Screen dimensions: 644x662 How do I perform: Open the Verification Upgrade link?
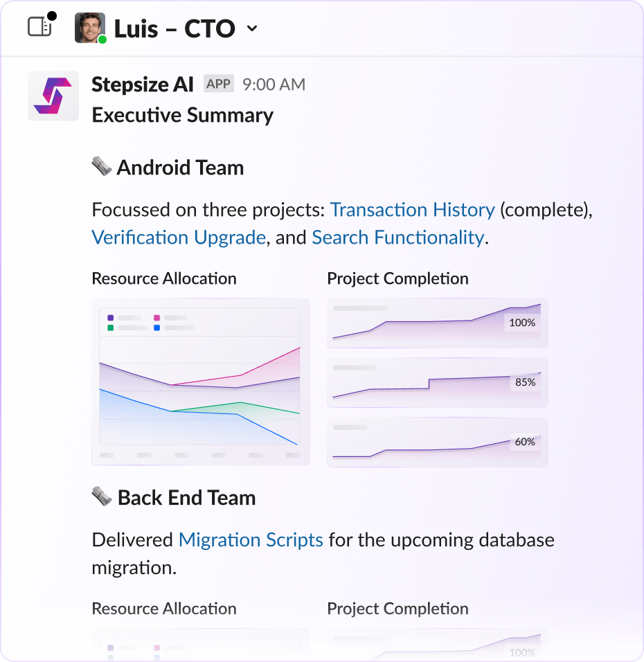pos(179,238)
